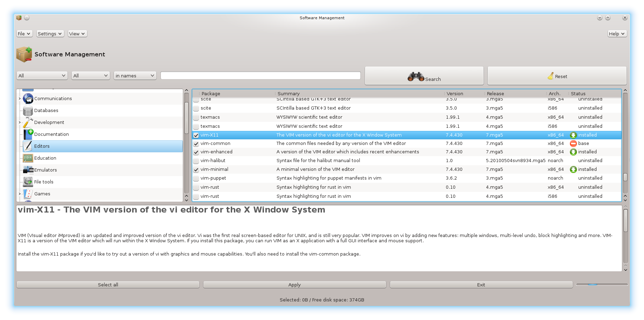Check the texmacs x86_64 package checkbox
Viewport: 644px width, 320px height.
pyautogui.click(x=196, y=117)
